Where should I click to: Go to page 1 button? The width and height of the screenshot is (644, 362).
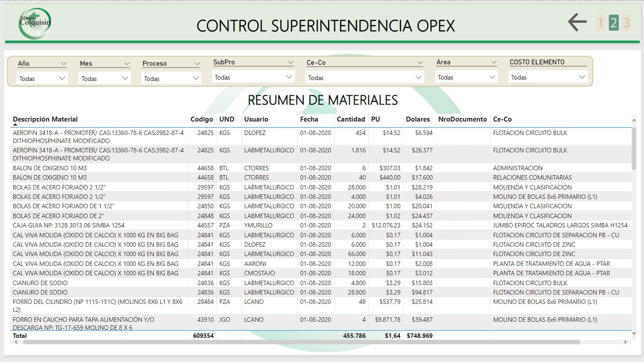coord(601,23)
